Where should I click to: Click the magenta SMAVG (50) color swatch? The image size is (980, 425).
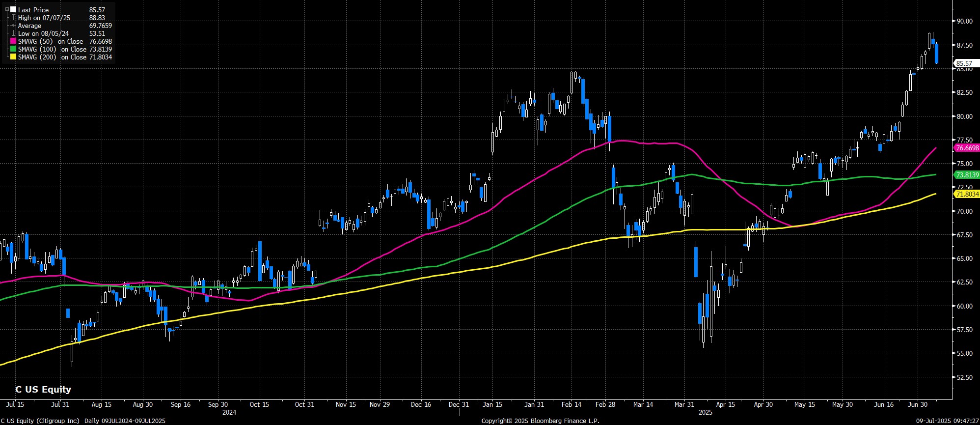click(13, 41)
